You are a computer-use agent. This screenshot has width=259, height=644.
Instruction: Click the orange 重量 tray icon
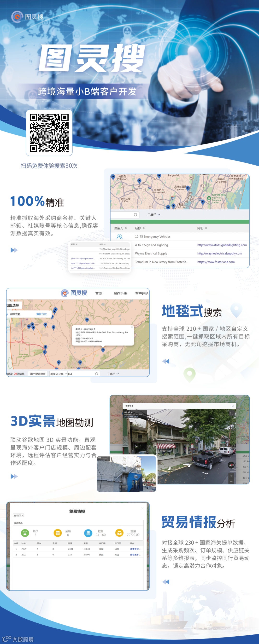[x=119, y=533]
